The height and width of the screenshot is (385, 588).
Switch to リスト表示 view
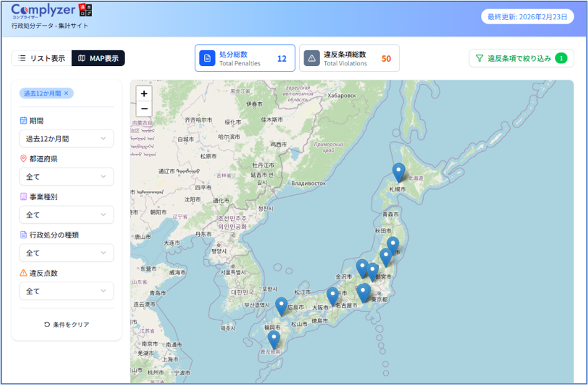[x=42, y=58]
